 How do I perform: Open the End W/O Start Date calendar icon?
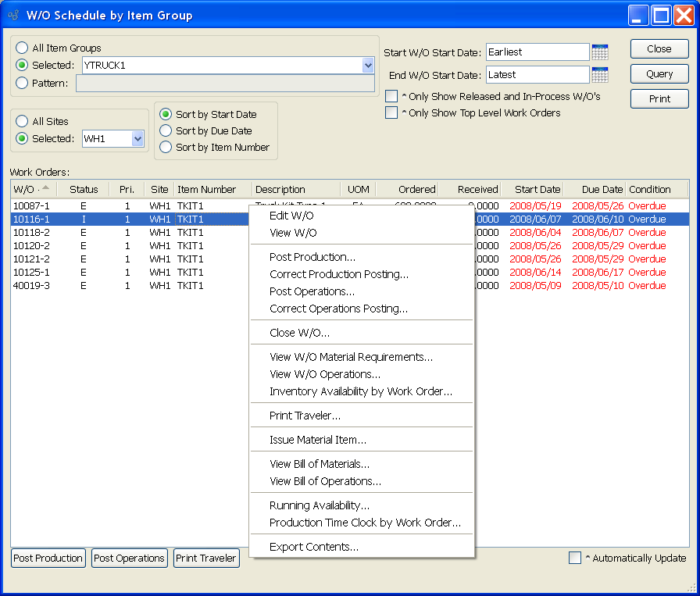tap(599, 75)
